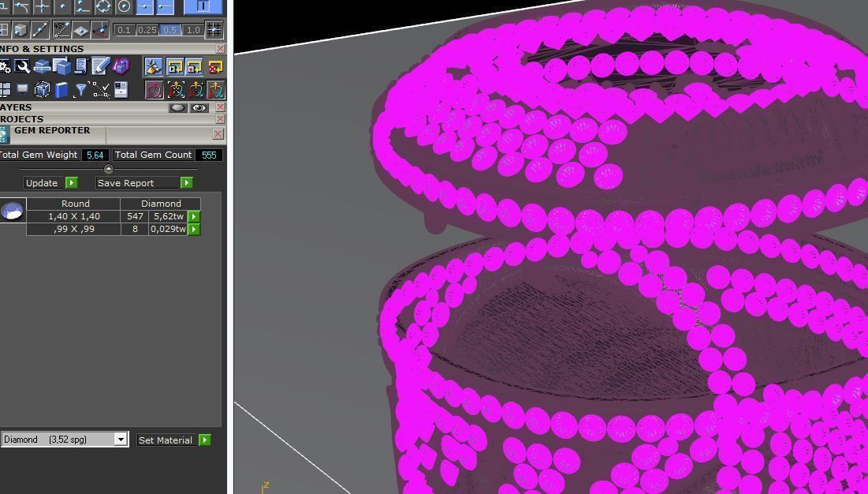The image size is (868, 494).
Task: Click the large highlighted blue toolbar button
Action: point(203,6)
